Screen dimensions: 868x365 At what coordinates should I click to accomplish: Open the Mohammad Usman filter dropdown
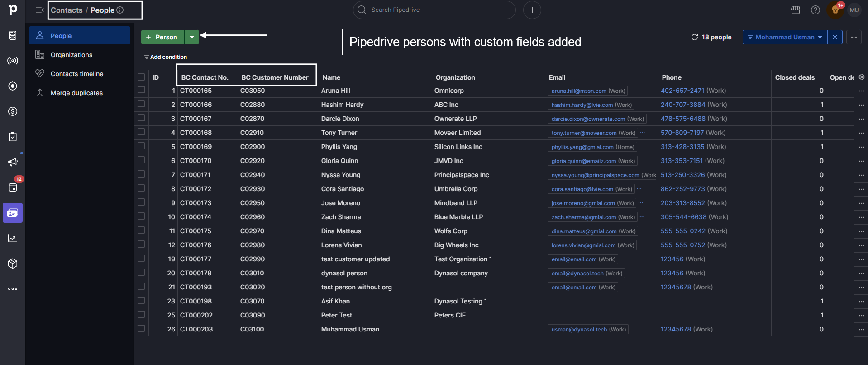[x=785, y=37]
